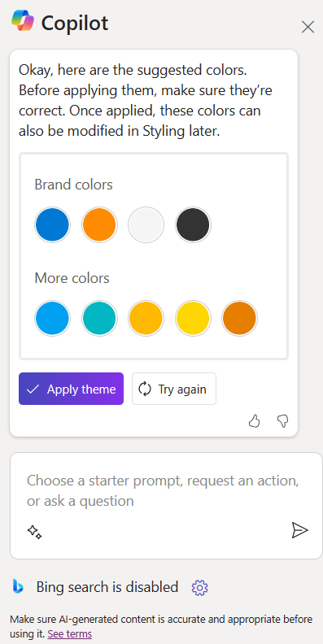
Task: Click Try again to regenerate colors
Action: click(174, 389)
